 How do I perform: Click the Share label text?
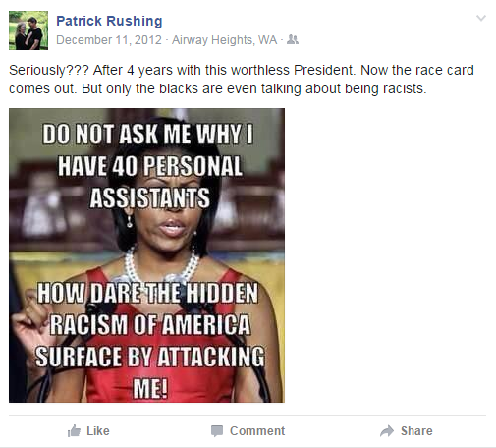pyautogui.click(x=416, y=431)
